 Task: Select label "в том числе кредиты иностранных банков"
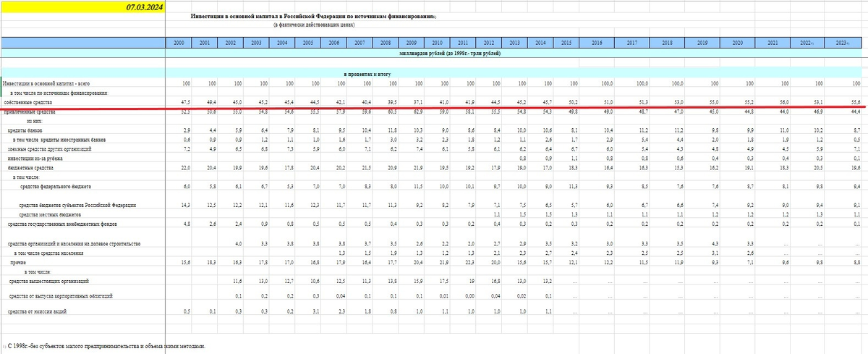point(61,139)
